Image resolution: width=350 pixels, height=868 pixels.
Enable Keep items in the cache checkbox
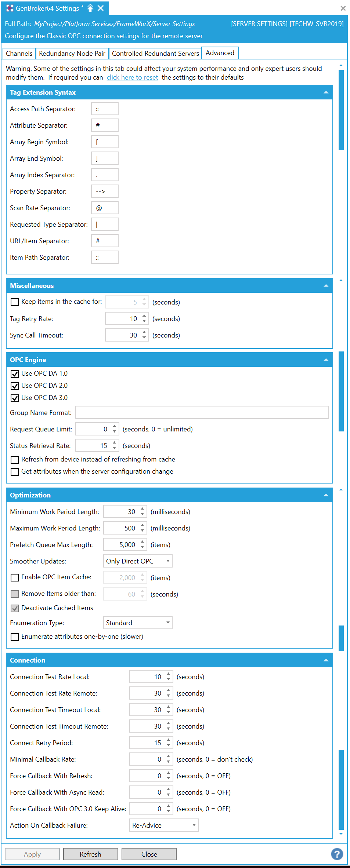pos(15,302)
